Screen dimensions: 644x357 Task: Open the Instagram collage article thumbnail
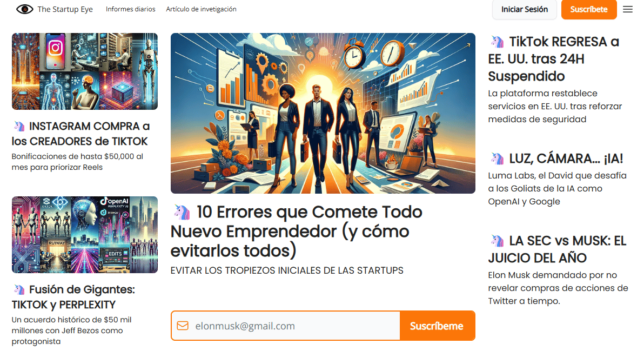tap(85, 71)
